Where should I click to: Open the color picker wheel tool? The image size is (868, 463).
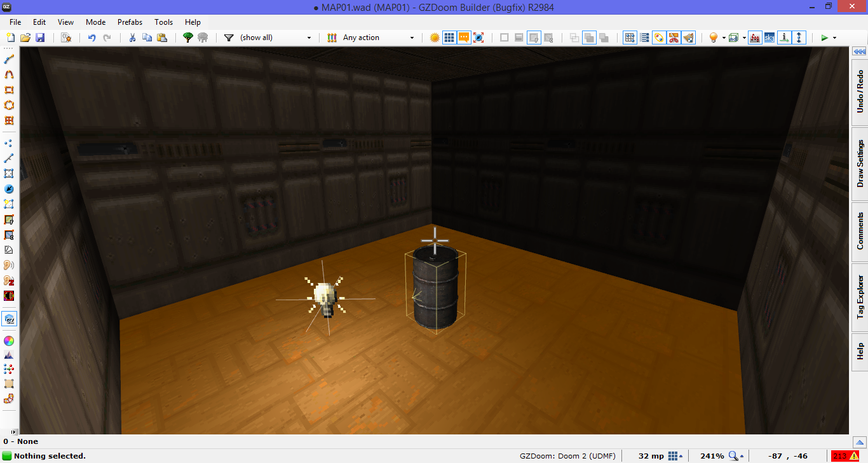coord(9,341)
